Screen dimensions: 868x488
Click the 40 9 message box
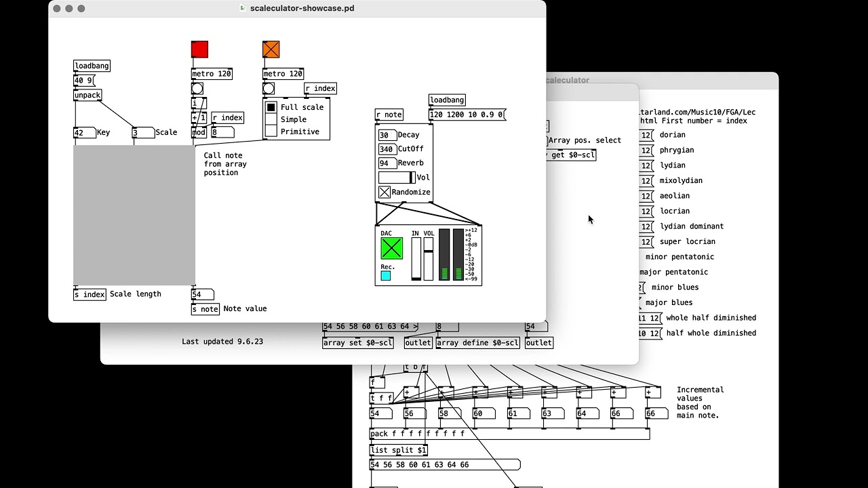coord(84,81)
